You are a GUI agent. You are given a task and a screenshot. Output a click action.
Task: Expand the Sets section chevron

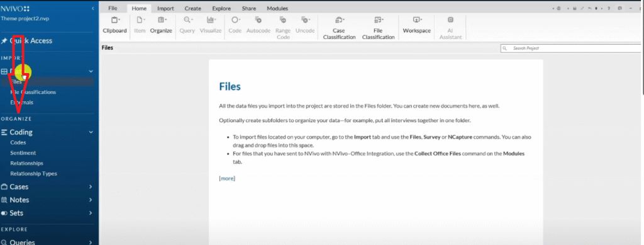pyautogui.click(x=91, y=213)
